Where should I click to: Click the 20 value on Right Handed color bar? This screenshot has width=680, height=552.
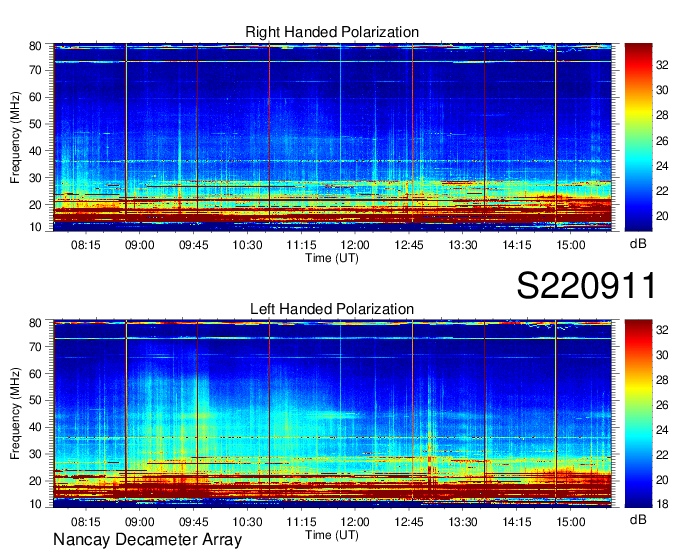pyautogui.click(x=662, y=216)
